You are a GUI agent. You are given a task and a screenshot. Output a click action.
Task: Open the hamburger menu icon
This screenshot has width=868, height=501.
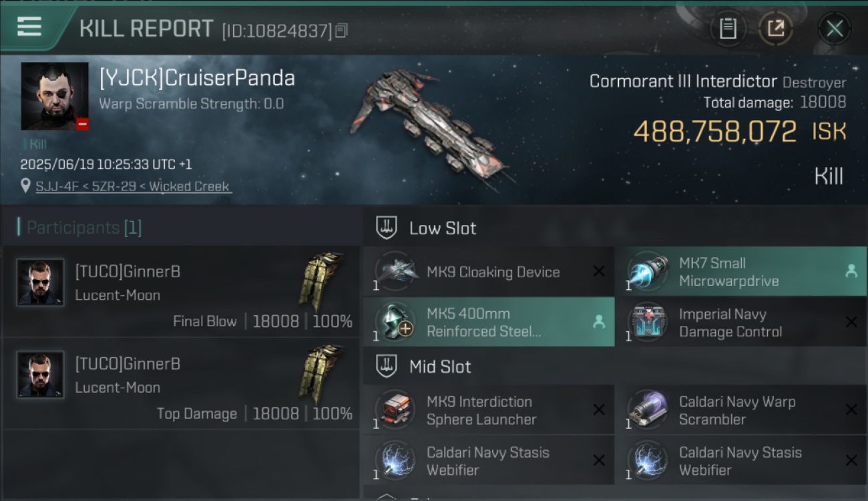click(29, 27)
